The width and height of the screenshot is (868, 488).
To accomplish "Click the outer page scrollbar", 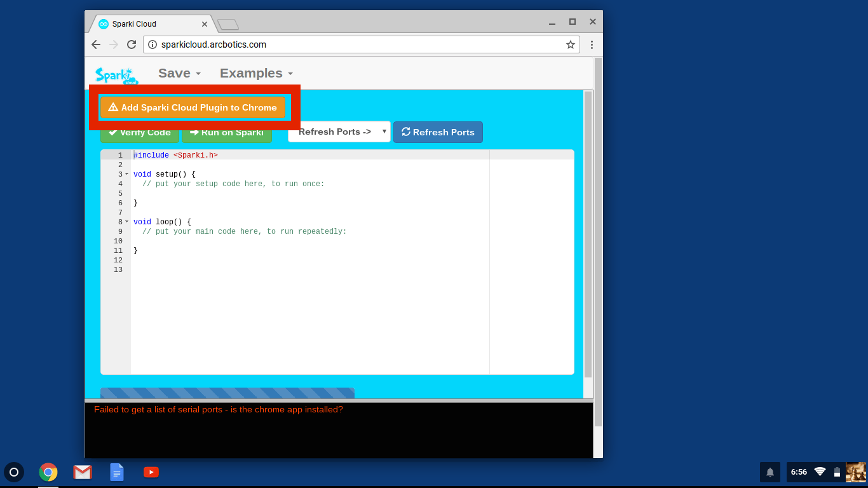I will pyautogui.click(x=598, y=241).
